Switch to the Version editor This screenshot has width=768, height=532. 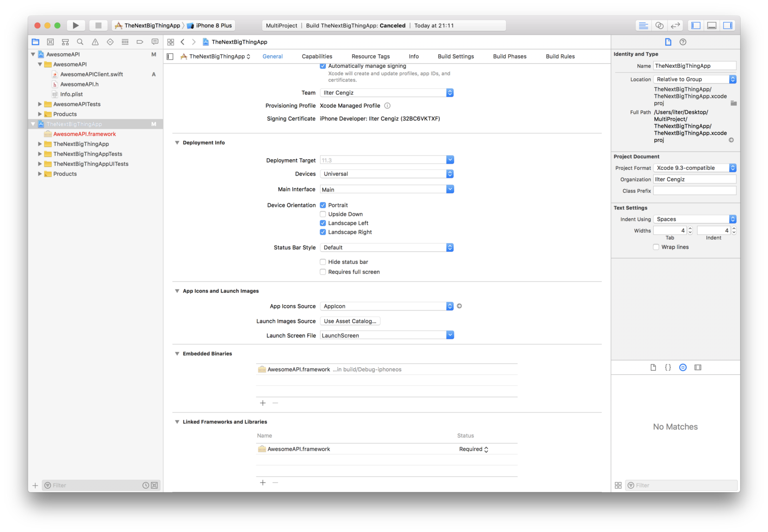tap(675, 25)
